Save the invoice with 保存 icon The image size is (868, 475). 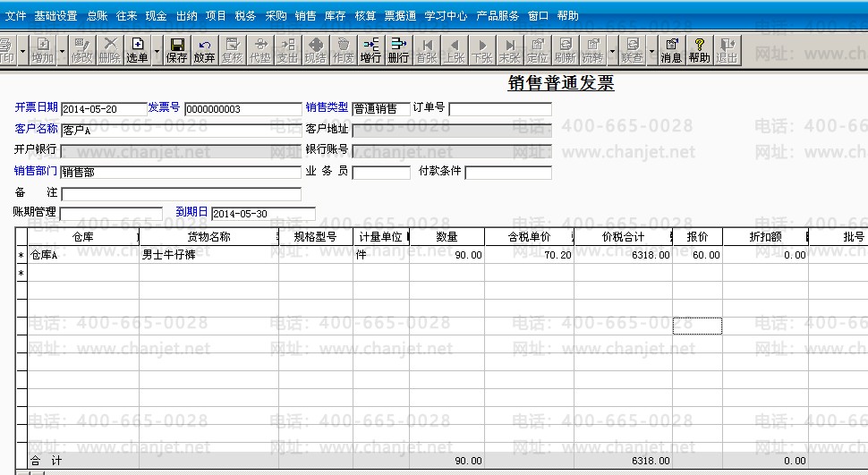tap(176, 50)
